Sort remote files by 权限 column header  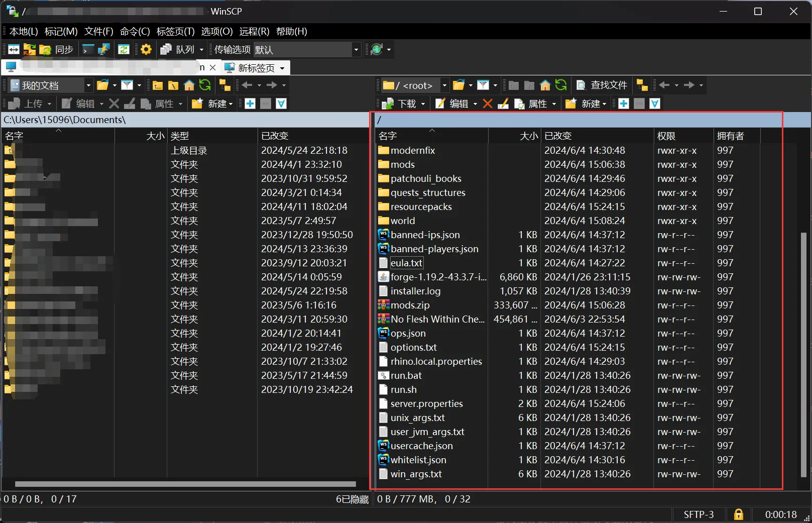[x=683, y=136]
